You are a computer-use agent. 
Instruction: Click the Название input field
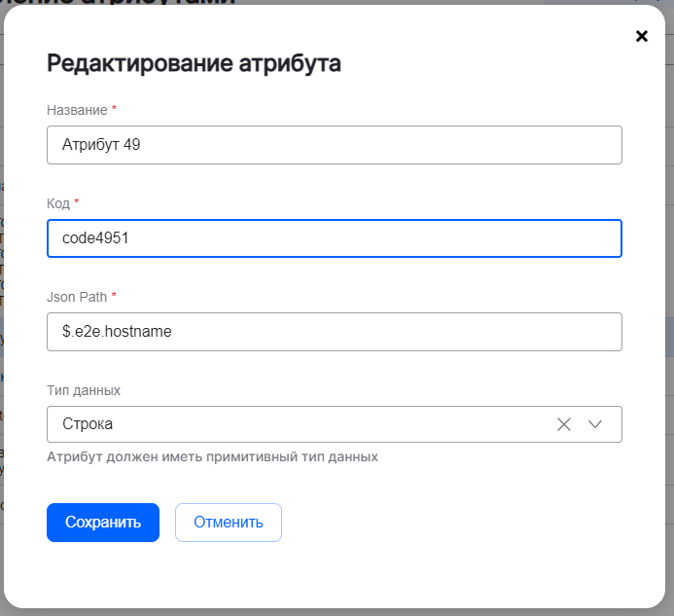pyautogui.click(x=334, y=145)
